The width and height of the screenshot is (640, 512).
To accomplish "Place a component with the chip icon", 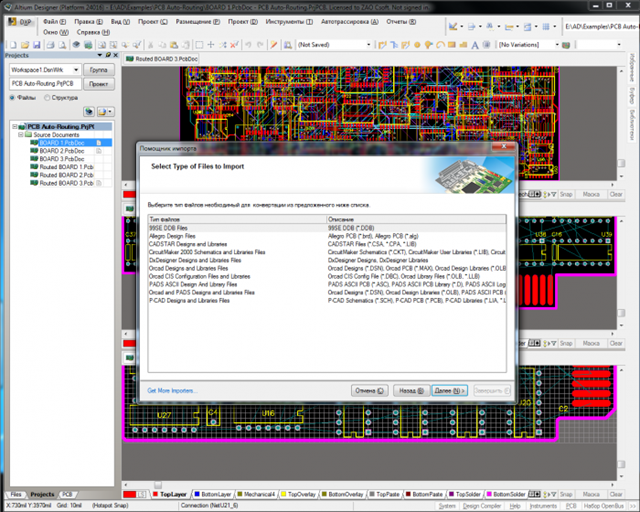I will pyautogui.click(x=486, y=45).
